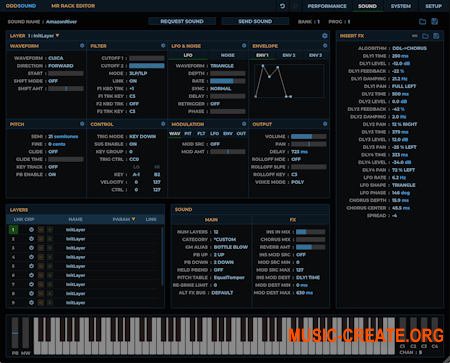Toggle SHIFT MODE value OFF
The width and height of the screenshot is (450, 363).
[x=53, y=81]
